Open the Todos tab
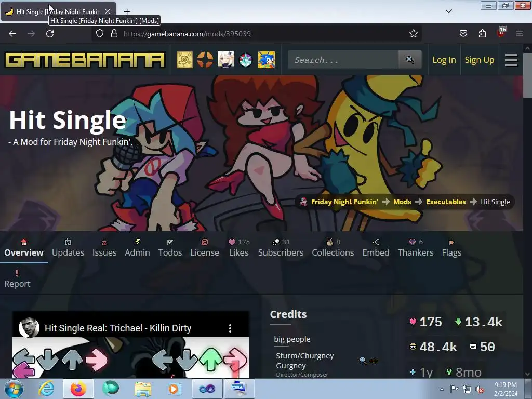532x399 pixels. tap(170, 248)
